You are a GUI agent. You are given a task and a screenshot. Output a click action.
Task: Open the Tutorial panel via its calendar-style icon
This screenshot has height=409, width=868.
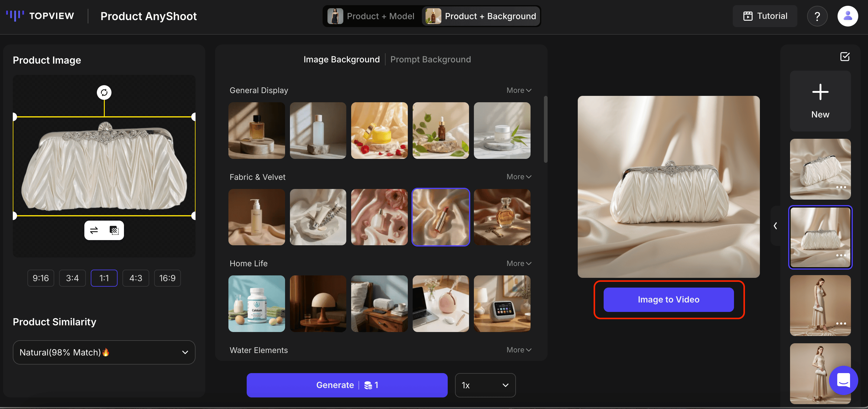(749, 16)
